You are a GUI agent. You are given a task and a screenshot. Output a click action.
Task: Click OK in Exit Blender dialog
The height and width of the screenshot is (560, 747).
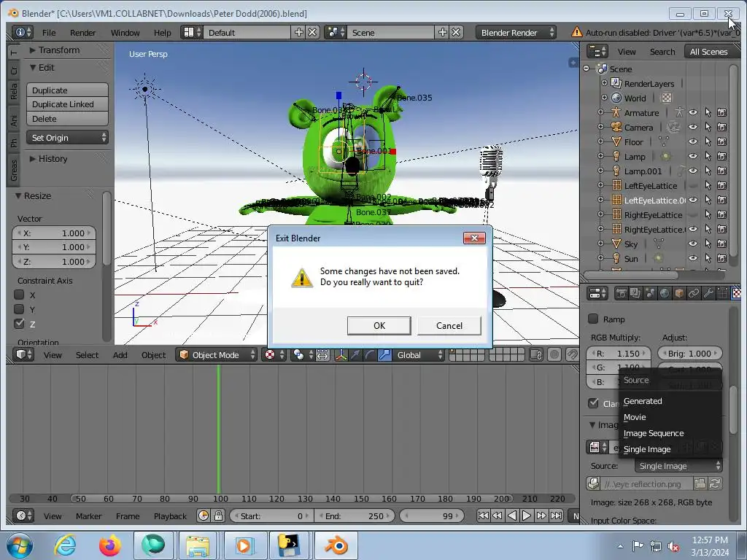pos(379,326)
